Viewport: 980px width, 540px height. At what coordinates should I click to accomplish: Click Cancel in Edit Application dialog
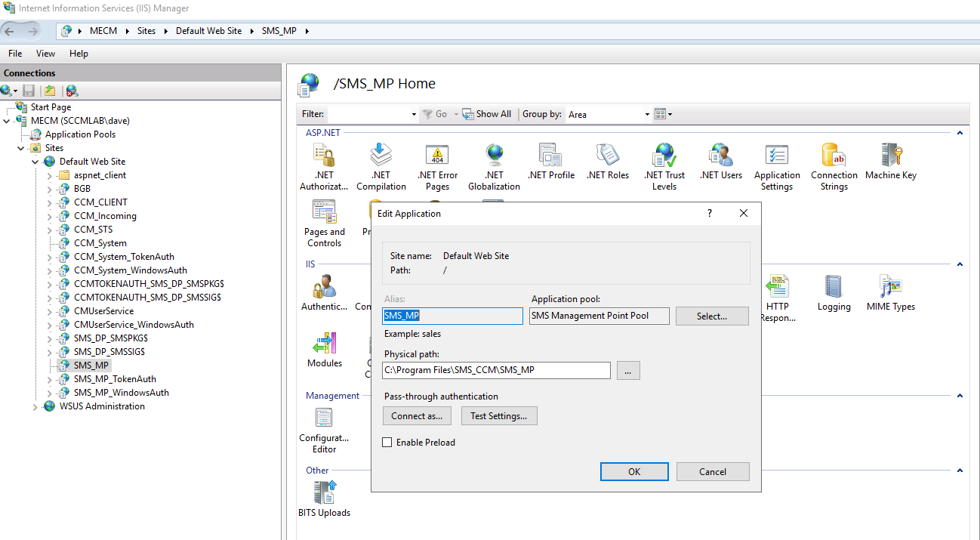[713, 471]
